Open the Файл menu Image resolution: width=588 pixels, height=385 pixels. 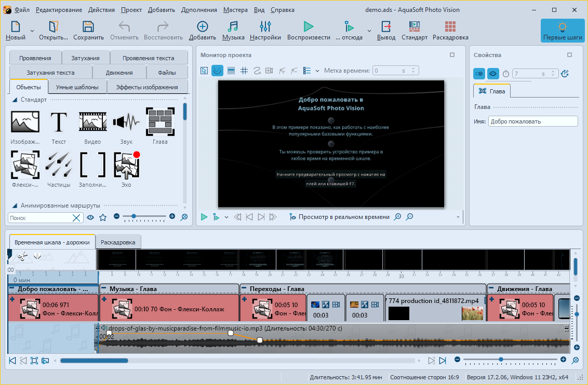point(22,10)
